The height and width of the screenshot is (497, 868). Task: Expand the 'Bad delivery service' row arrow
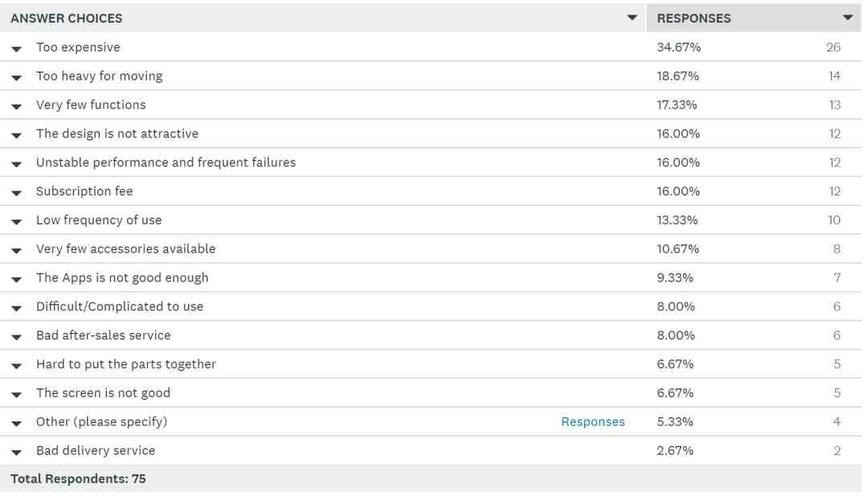point(17,452)
